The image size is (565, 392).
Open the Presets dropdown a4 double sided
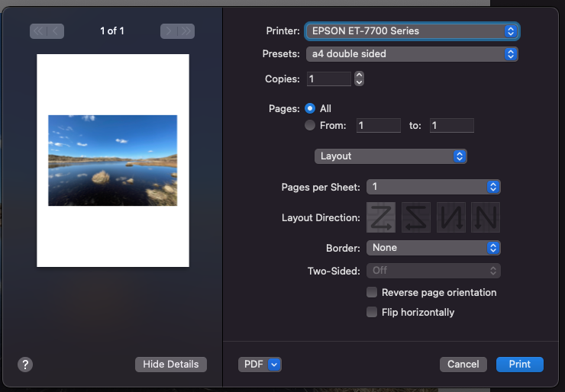412,54
